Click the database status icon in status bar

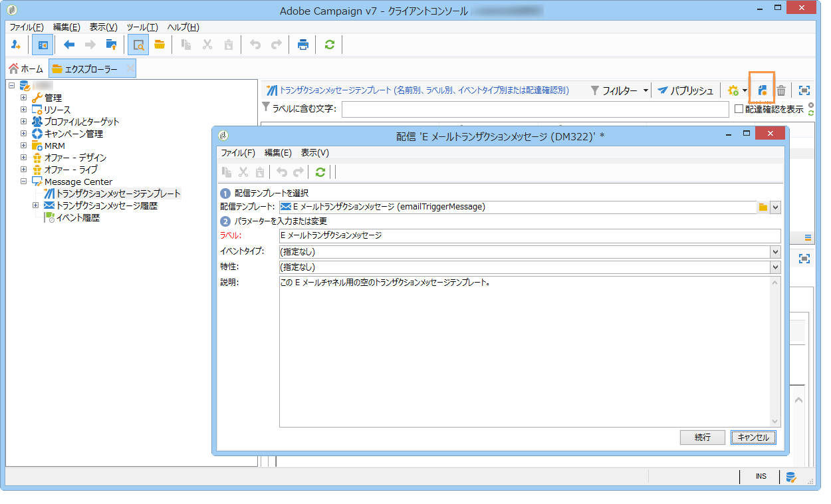click(790, 476)
